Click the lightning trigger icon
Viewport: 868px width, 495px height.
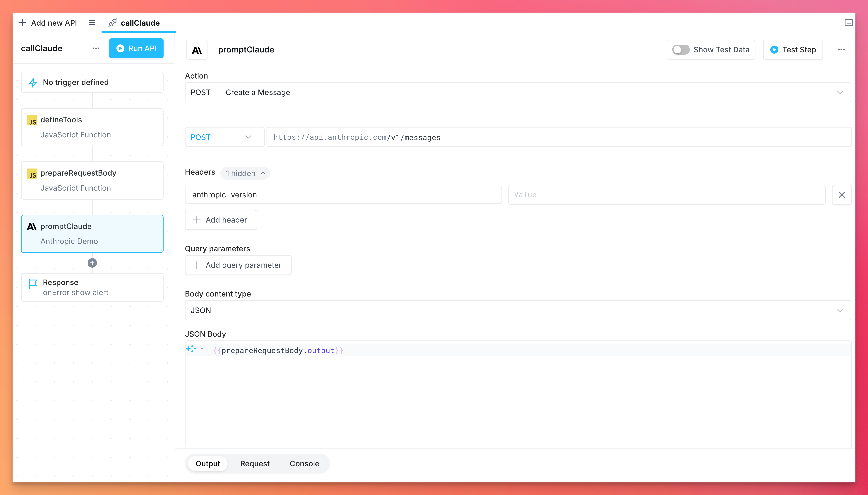33,83
